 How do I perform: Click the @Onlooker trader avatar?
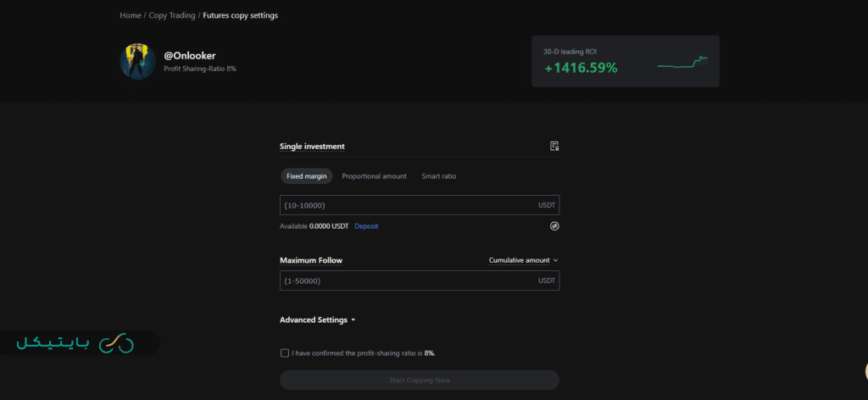click(137, 61)
